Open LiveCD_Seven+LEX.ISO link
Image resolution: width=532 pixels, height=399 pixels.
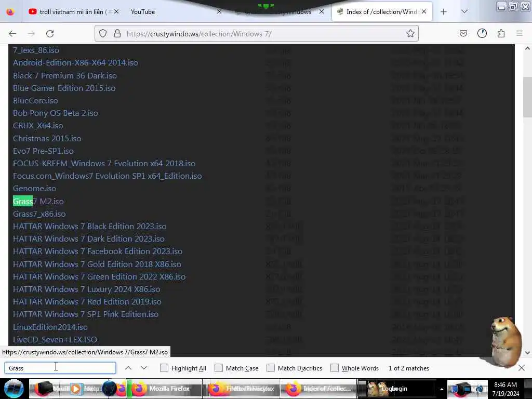(x=55, y=340)
